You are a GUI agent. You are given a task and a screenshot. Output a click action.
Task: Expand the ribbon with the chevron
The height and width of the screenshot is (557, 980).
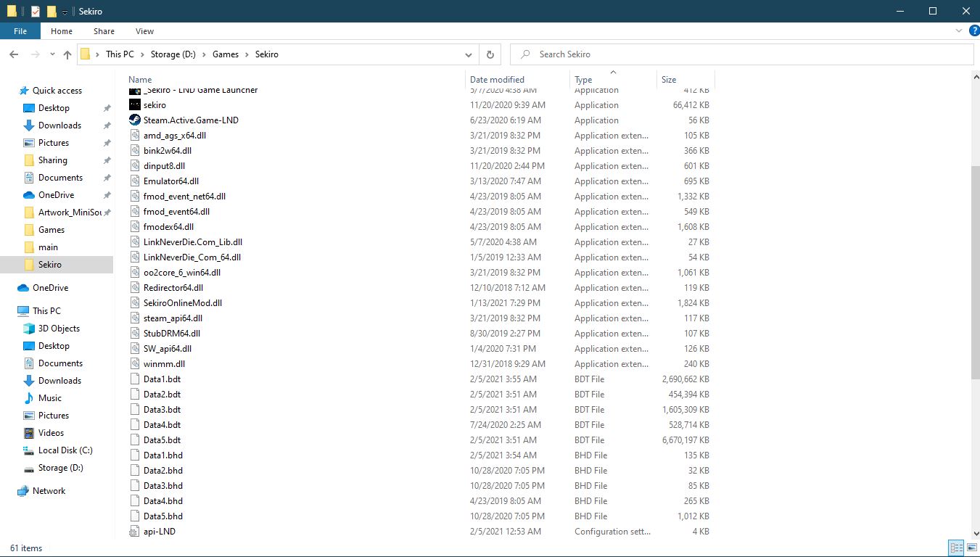(960, 31)
